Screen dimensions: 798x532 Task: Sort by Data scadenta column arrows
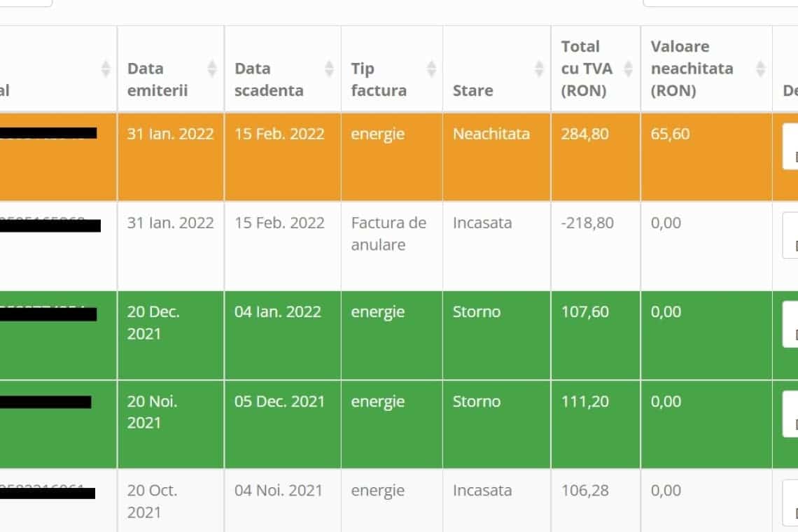(329, 69)
